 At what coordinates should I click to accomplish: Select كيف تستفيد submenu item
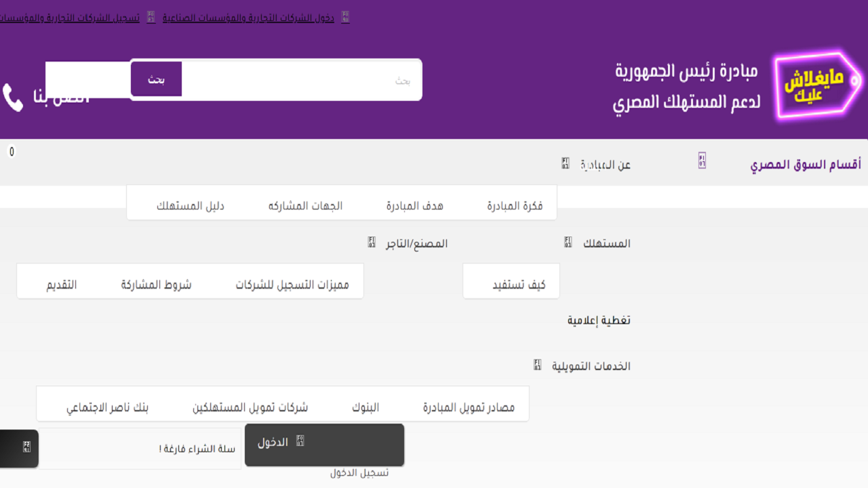click(519, 285)
